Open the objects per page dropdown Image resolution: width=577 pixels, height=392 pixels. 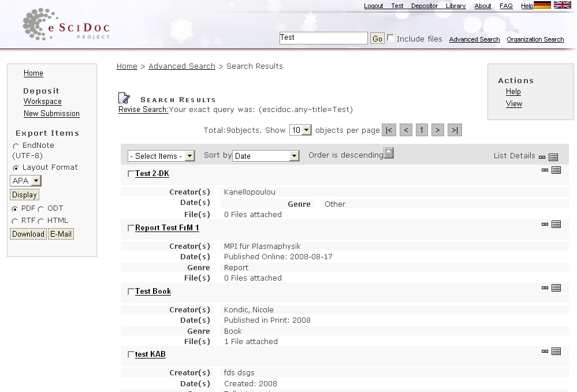[x=300, y=130]
